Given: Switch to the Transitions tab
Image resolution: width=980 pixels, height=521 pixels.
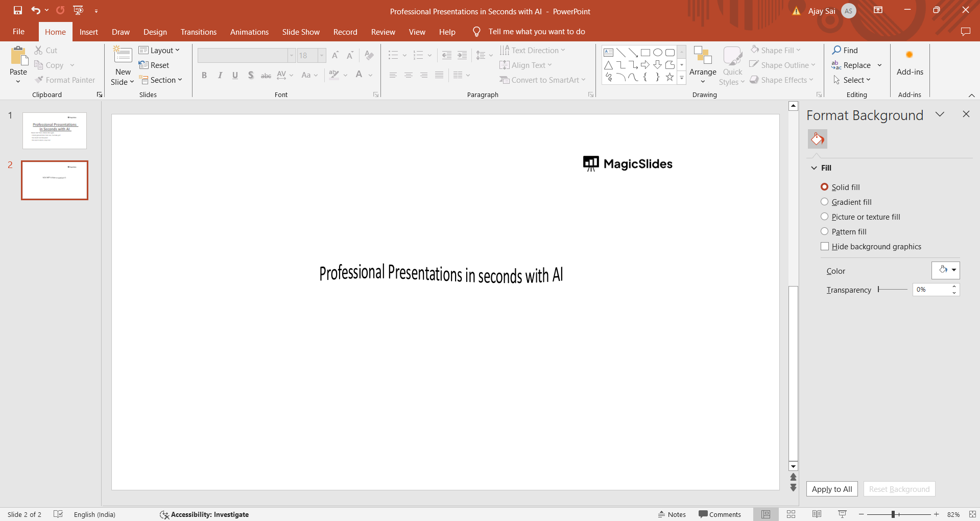Looking at the screenshot, I should coord(198,32).
